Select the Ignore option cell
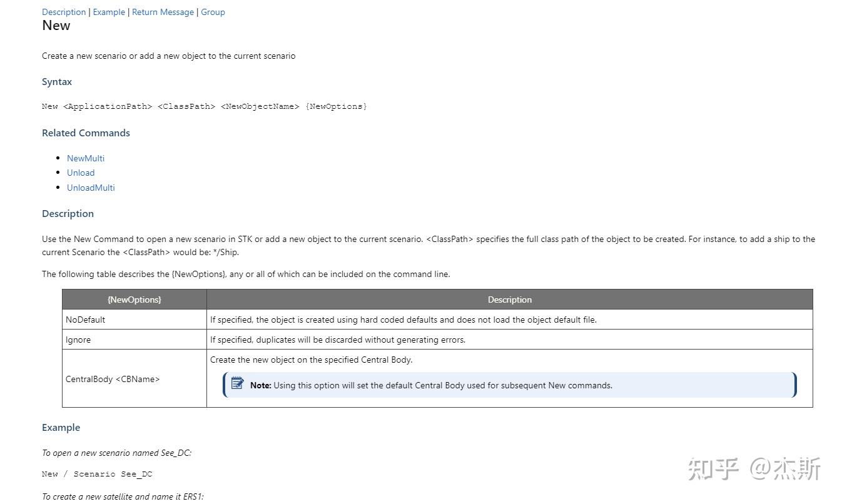 click(78, 340)
